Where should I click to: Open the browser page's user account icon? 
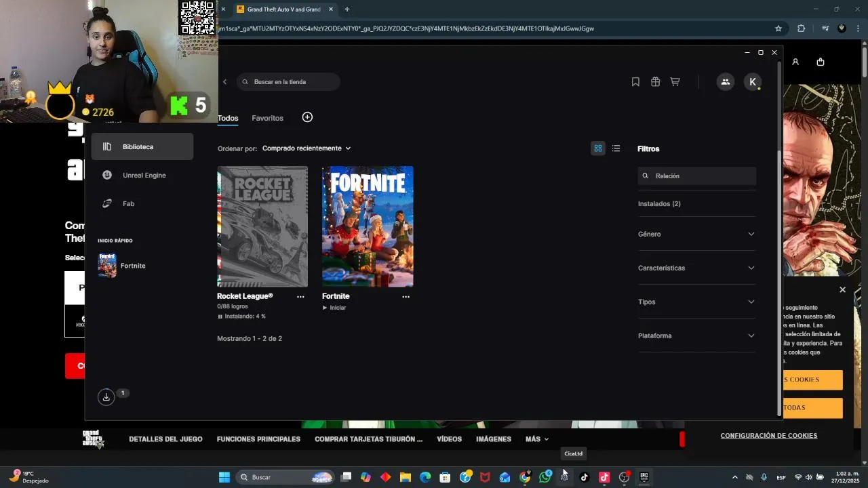795,62
